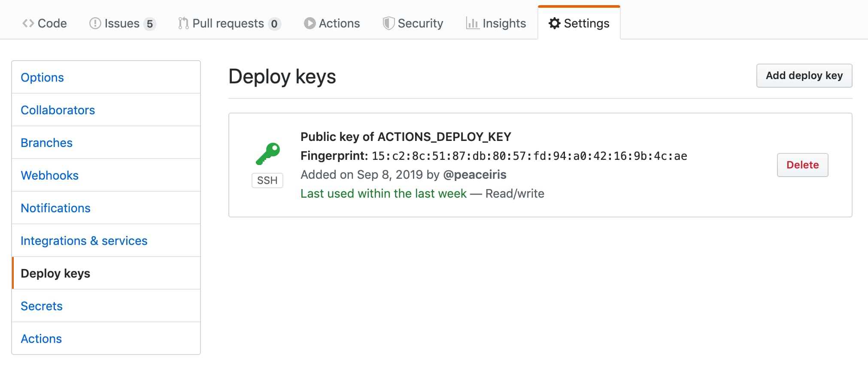Viewport: 868px width, 373px height.
Task: Click the Actions play icon in tab bar
Action: tap(310, 23)
